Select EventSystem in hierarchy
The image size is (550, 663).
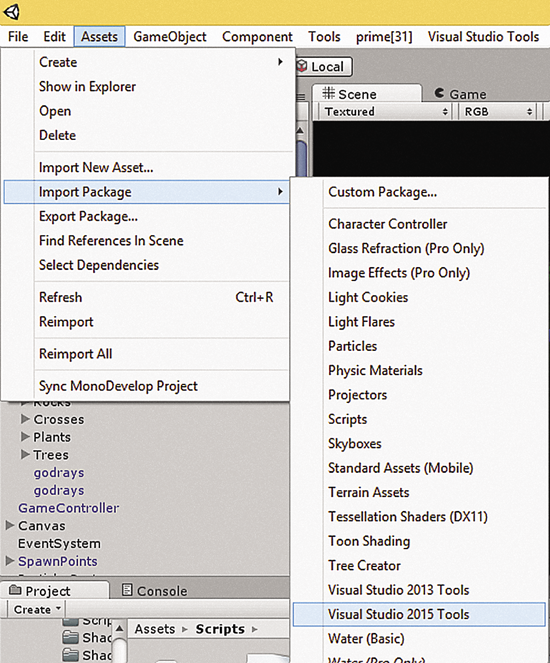pyautogui.click(x=59, y=543)
